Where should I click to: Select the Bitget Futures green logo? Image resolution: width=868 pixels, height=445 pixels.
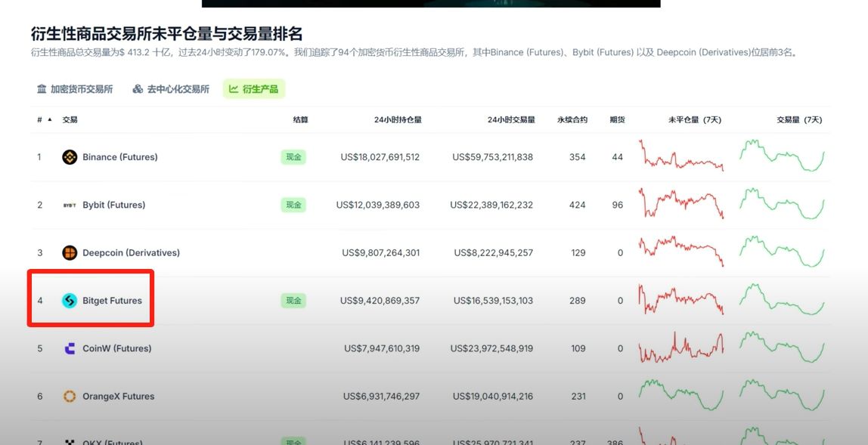click(x=68, y=300)
